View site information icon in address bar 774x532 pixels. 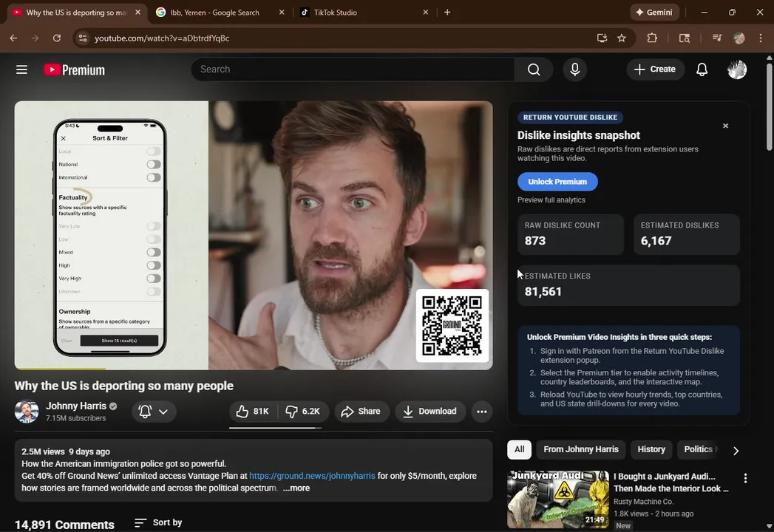(x=83, y=38)
